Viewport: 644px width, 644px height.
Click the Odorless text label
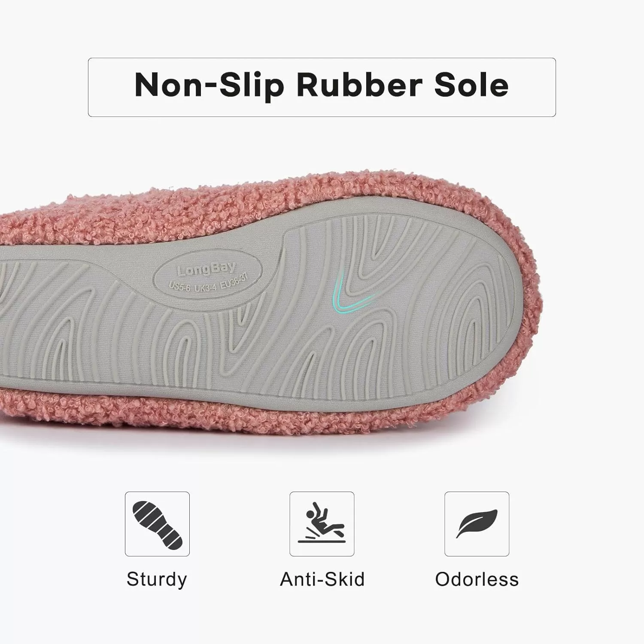point(477,579)
